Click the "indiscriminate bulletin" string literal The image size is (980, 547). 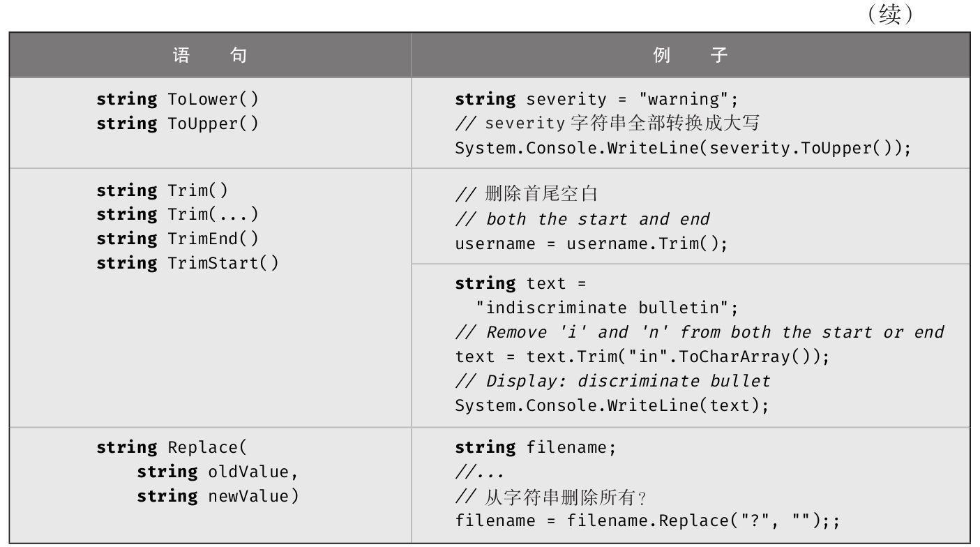pyautogui.click(x=607, y=308)
